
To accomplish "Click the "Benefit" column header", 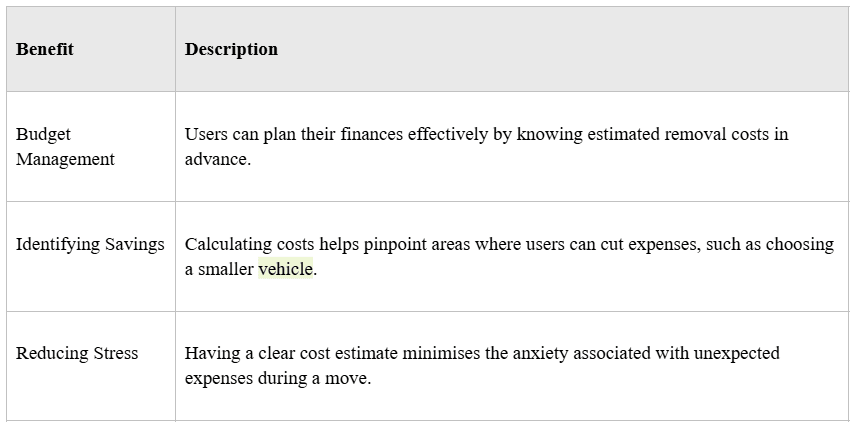I will [x=45, y=49].
